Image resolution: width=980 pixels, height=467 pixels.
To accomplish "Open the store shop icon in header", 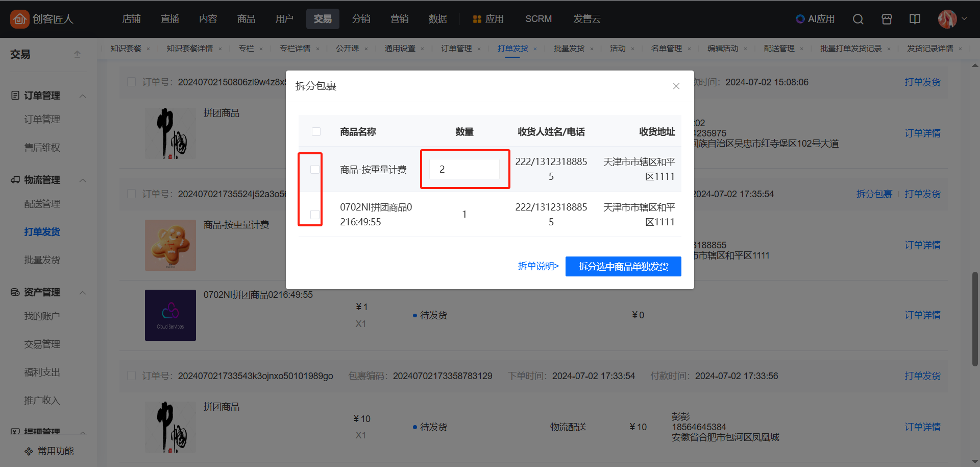I will 887,19.
